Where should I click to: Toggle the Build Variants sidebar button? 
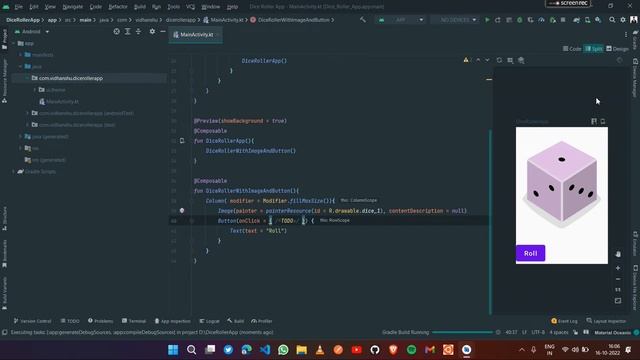point(4,293)
